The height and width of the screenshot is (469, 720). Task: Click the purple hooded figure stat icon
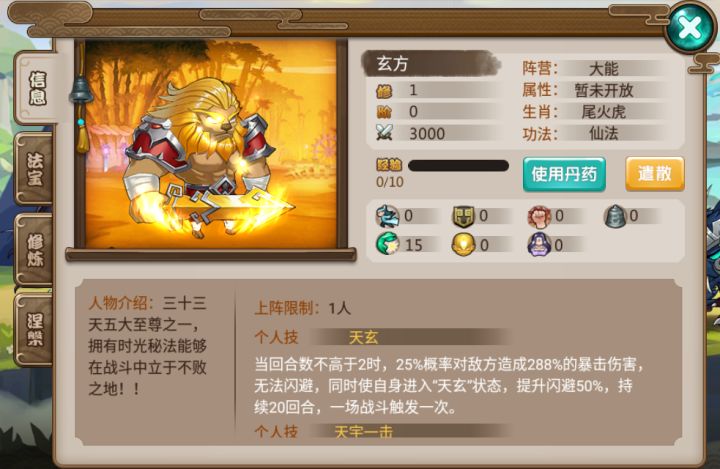coord(539,244)
